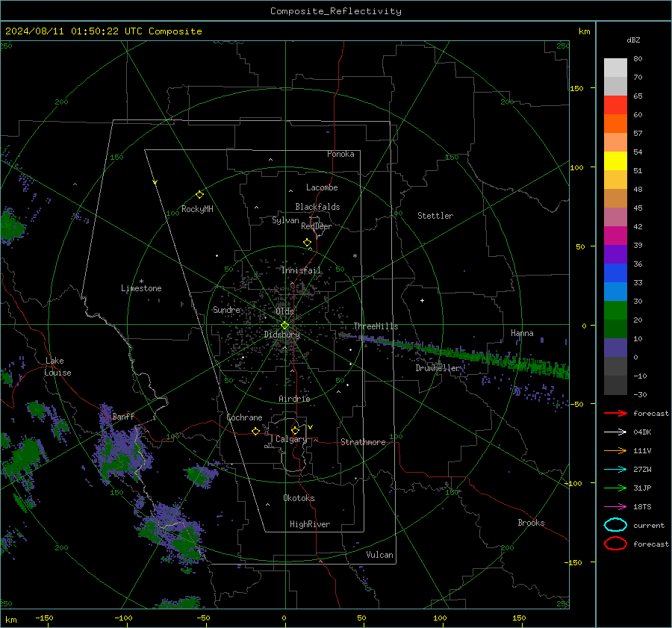Viewport: 672px width, 628px height.
Task: Click the Blackfalds city label
Action: (x=317, y=207)
